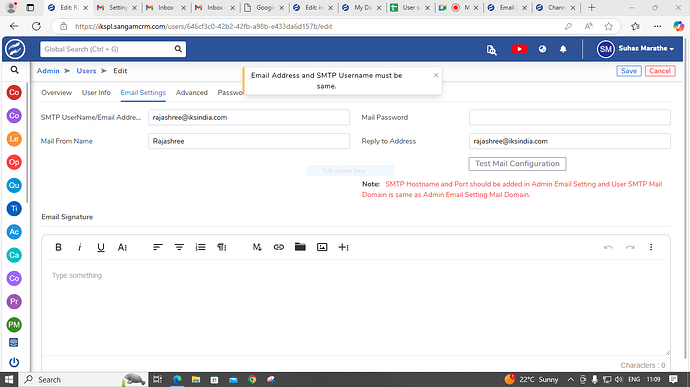Apply italic formatting in signature editor

coord(80,247)
